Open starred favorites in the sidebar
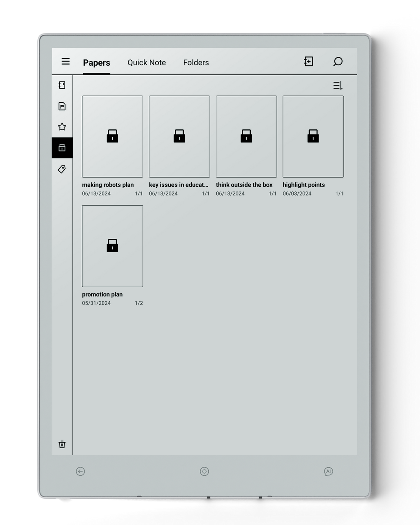The height and width of the screenshot is (525, 420). (62, 127)
